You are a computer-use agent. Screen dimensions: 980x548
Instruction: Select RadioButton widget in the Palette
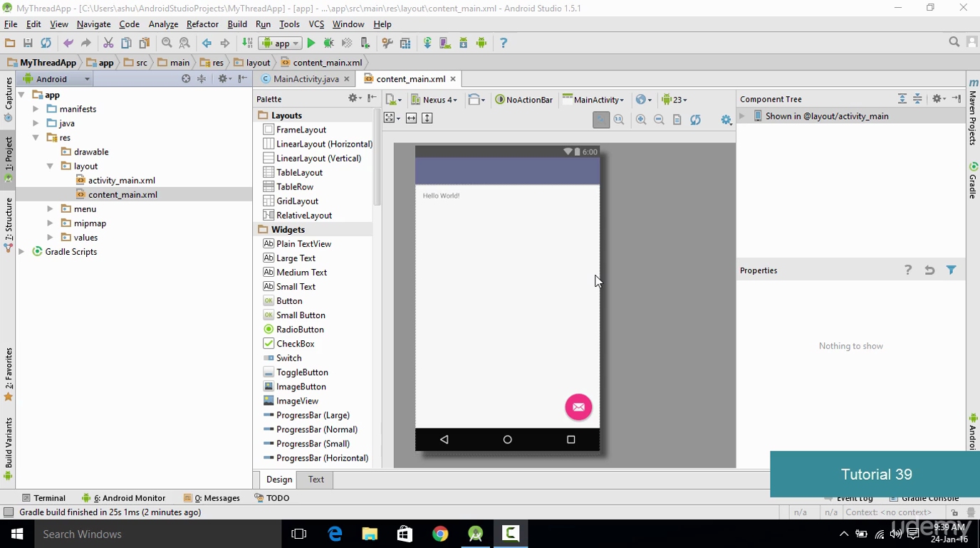[300, 330]
